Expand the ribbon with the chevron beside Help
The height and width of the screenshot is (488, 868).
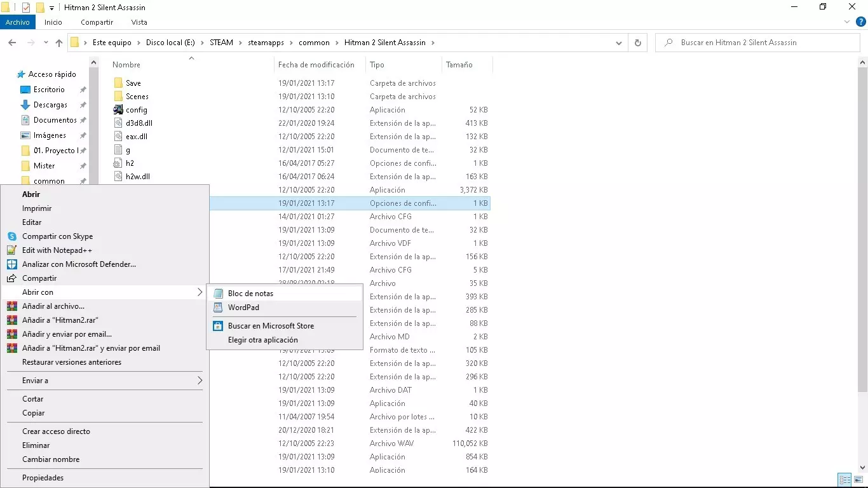(x=846, y=22)
